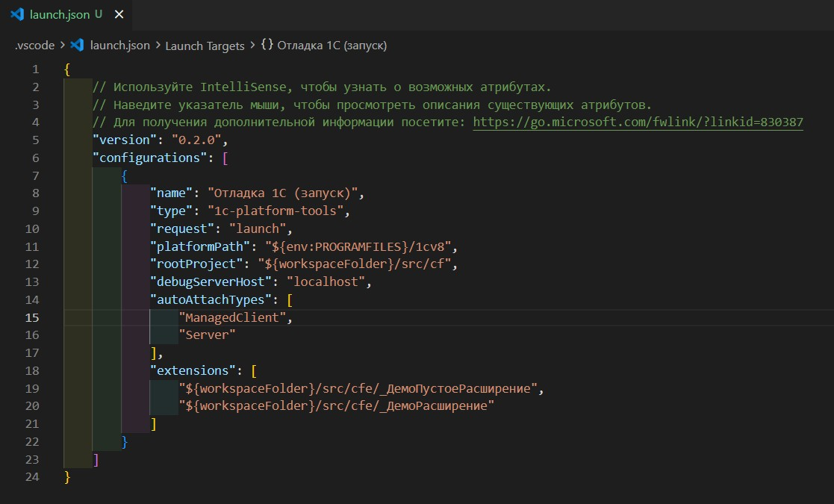Open the Launch Targets breadcrumb
Screen dimensions: 834x504
coord(205,46)
